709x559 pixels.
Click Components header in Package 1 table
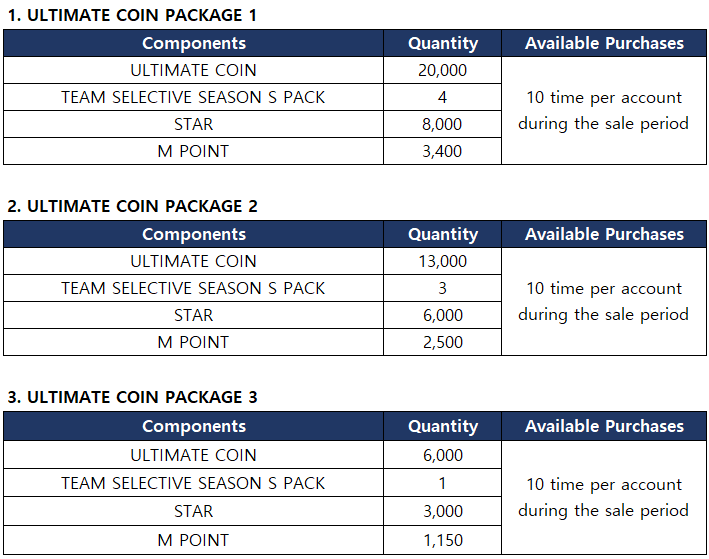point(193,43)
